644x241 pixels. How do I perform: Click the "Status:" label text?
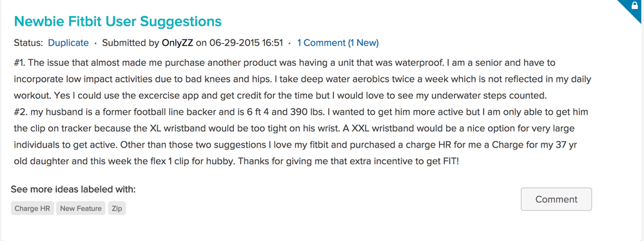point(28,43)
